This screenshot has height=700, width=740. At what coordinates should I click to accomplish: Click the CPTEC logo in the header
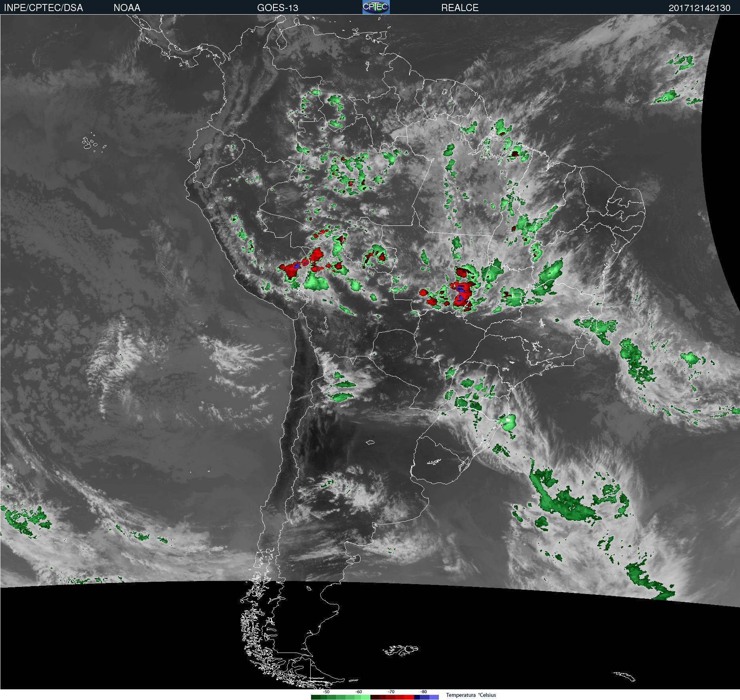[x=376, y=7]
